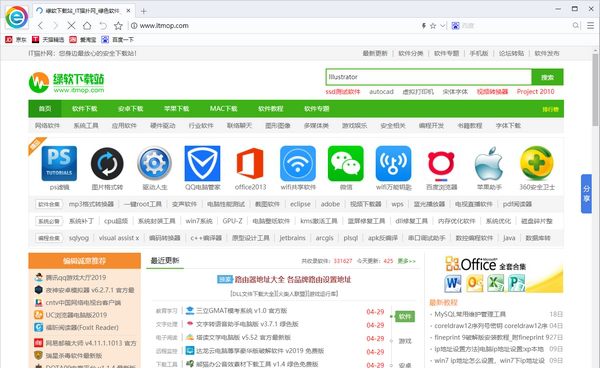600x382 pixels.
Task: Bookmark page with toolbar star icon
Action: coord(118,26)
